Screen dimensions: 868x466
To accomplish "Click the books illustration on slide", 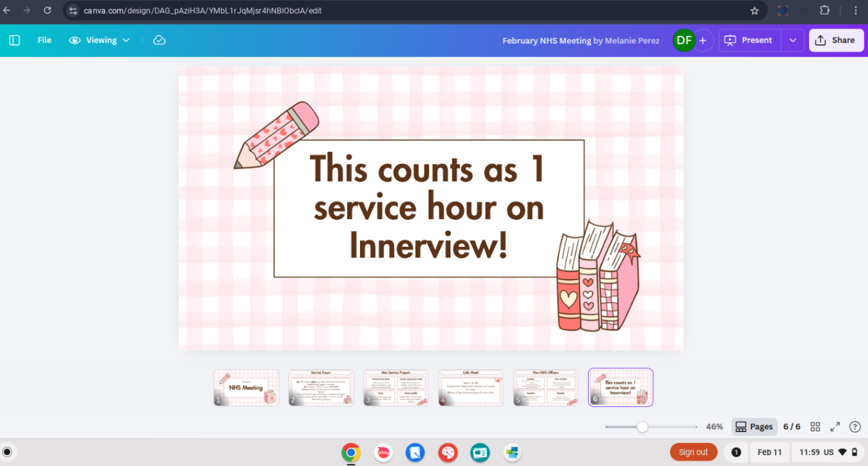I will [597, 275].
